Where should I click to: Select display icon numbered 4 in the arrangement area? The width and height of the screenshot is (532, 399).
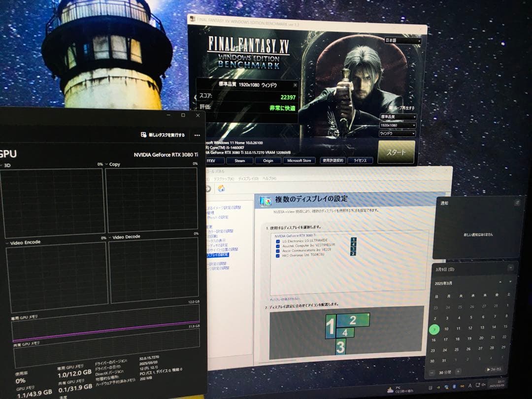tap(345, 332)
